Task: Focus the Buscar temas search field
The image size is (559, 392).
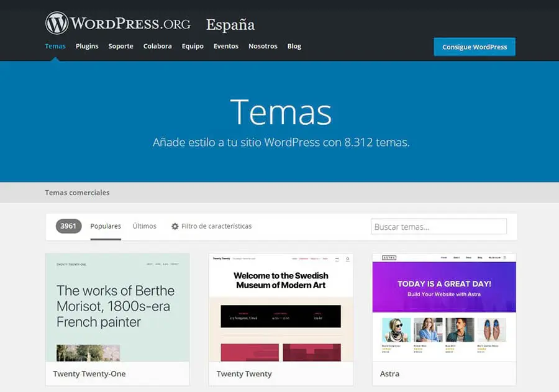Action: pyautogui.click(x=439, y=227)
